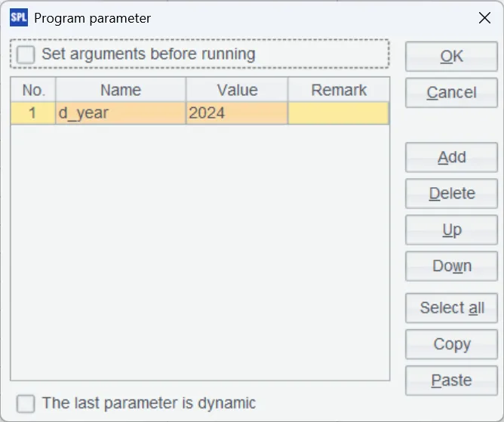This screenshot has width=504, height=422.
Task: Copy the selected parameter
Action: coord(451,344)
